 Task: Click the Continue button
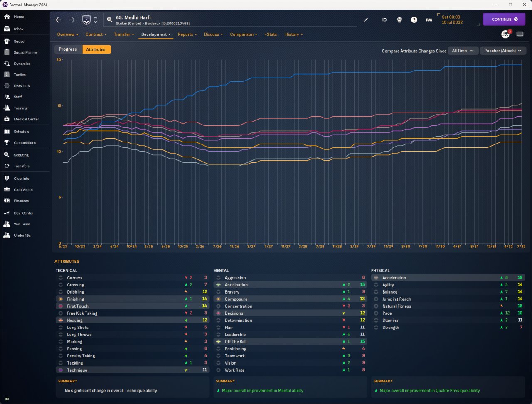click(x=504, y=20)
